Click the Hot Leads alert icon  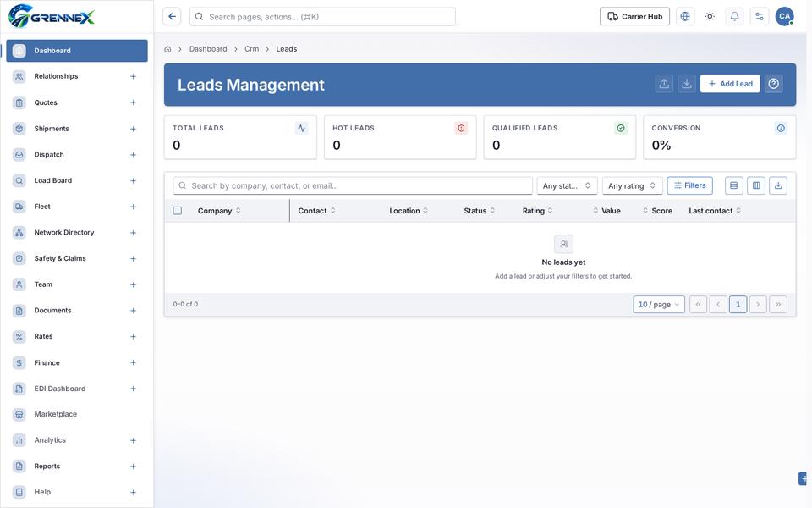tap(461, 128)
